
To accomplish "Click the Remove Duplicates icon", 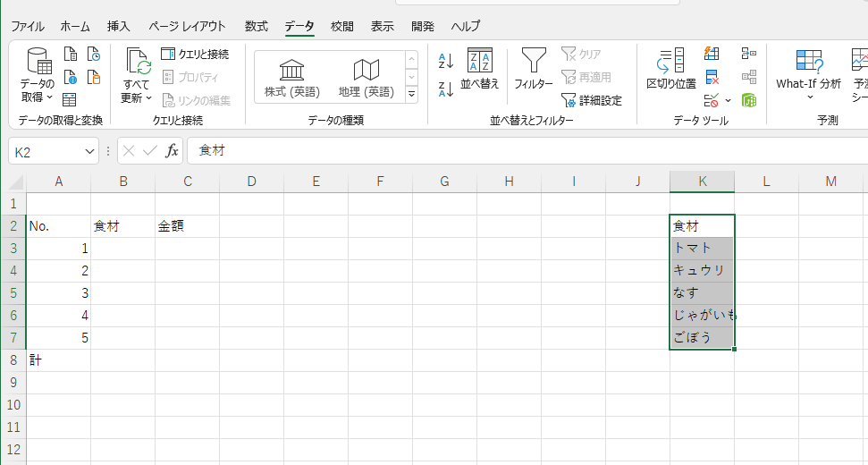I will pyautogui.click(x=712, y=76).
